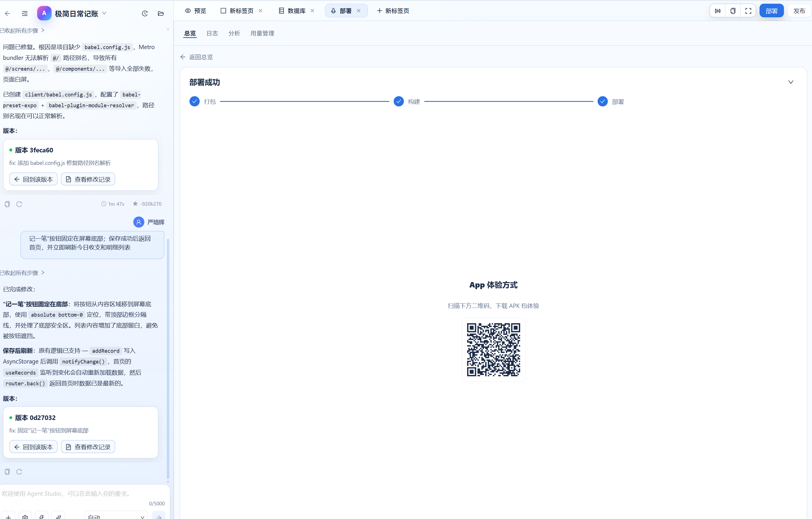Click the 版本 0d27032 title

[35, 418]
